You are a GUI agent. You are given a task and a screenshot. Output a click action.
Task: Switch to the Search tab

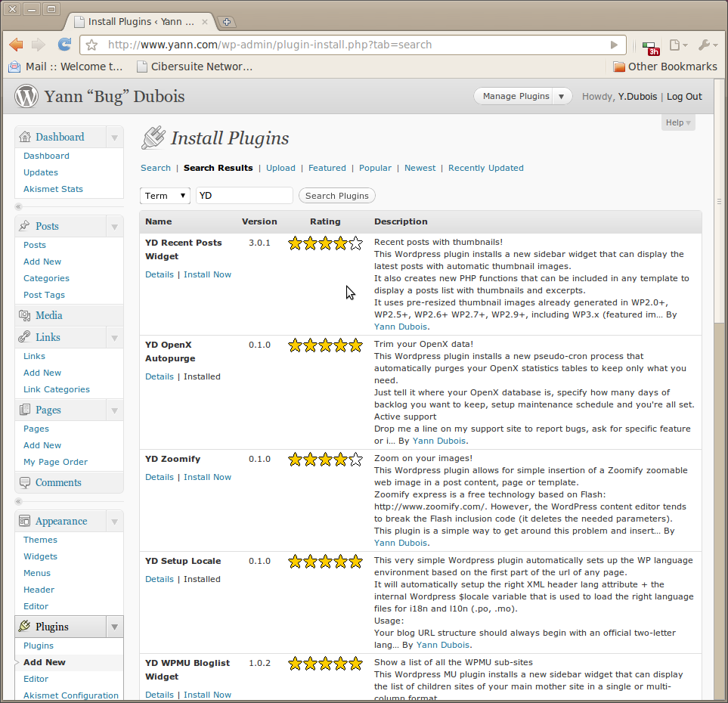click(156, 168)
